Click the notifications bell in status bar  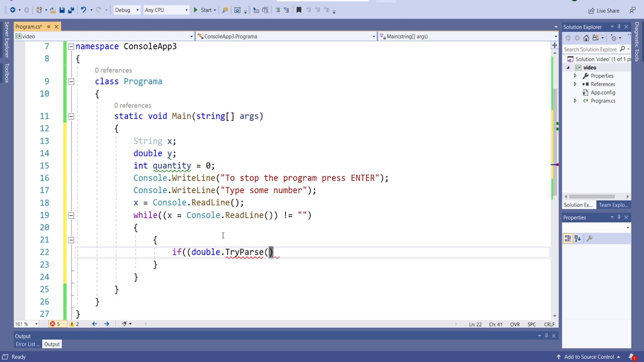tap(632, 357)
